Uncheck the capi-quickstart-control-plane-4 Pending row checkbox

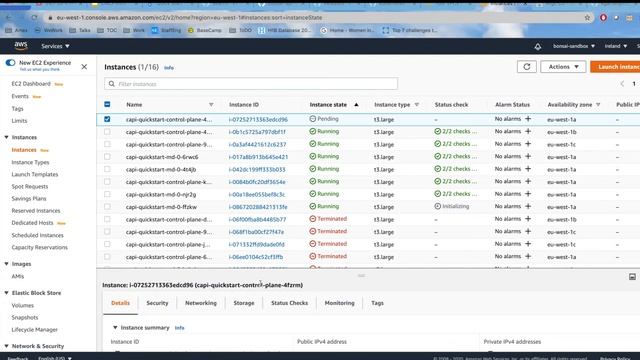point(107,119)
